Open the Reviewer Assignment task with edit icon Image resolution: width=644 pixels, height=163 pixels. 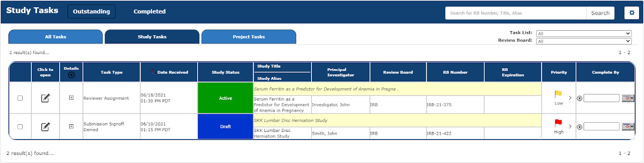[x=45, y=98]
